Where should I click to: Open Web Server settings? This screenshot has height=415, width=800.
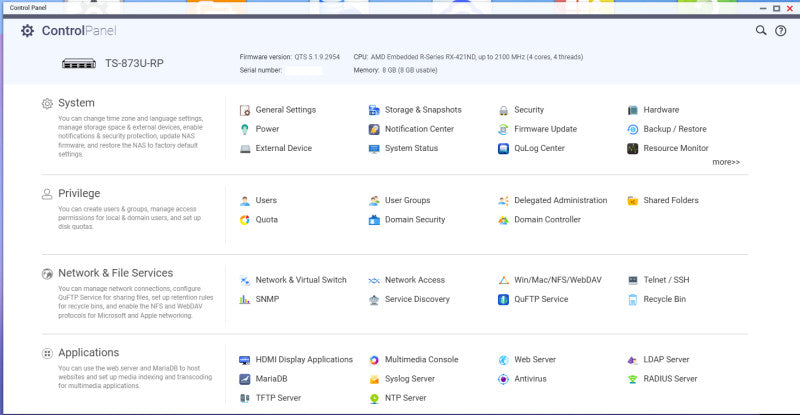(x=527, y=359)
